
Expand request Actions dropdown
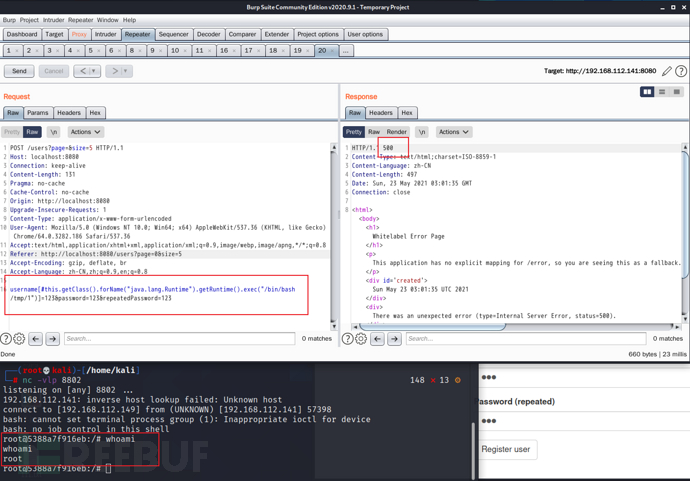[85, 132]
